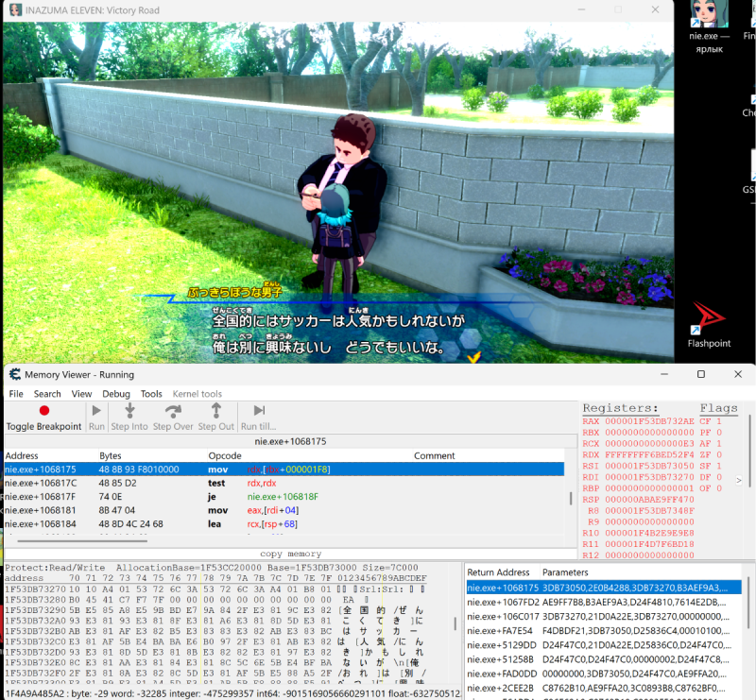
Task: Toggle the DF flag value
Action: tap(719, 477)
